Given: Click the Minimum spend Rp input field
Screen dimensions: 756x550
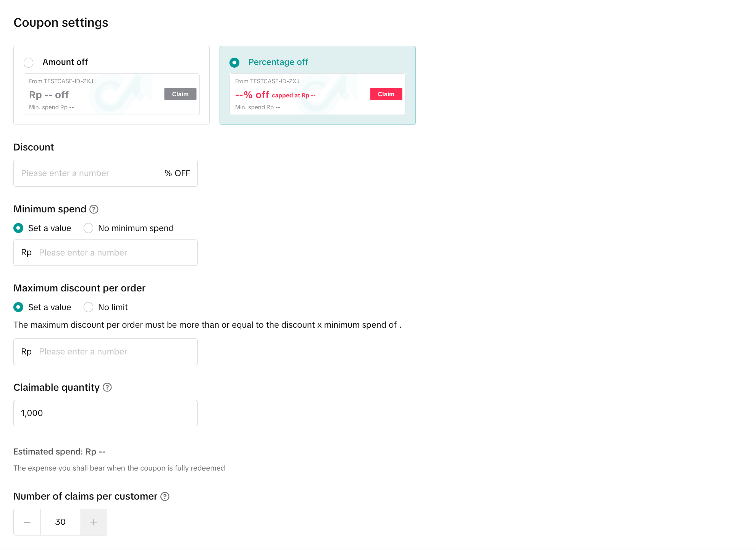Looking at the screenshot, I should point(115,253).
